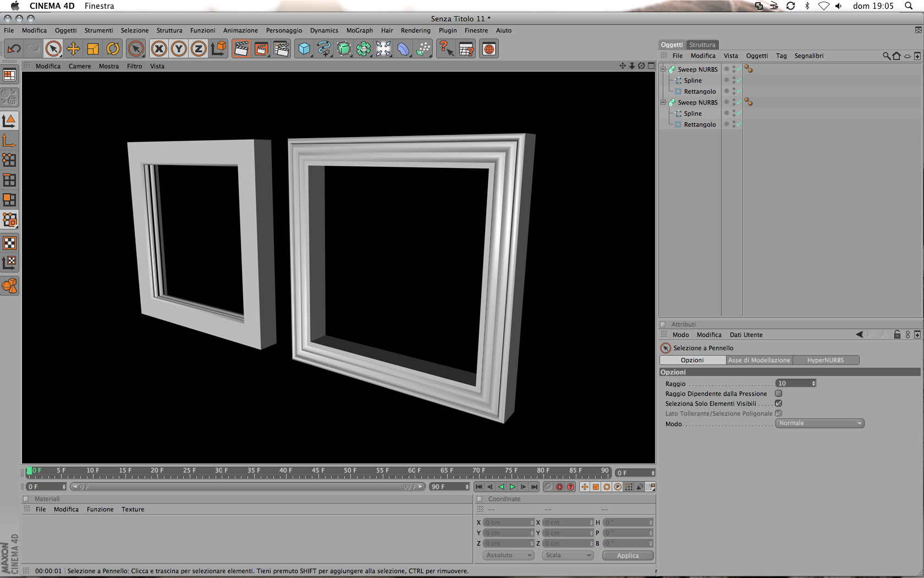
Task: Add a Cube primitive object
Action: [304, 49]
